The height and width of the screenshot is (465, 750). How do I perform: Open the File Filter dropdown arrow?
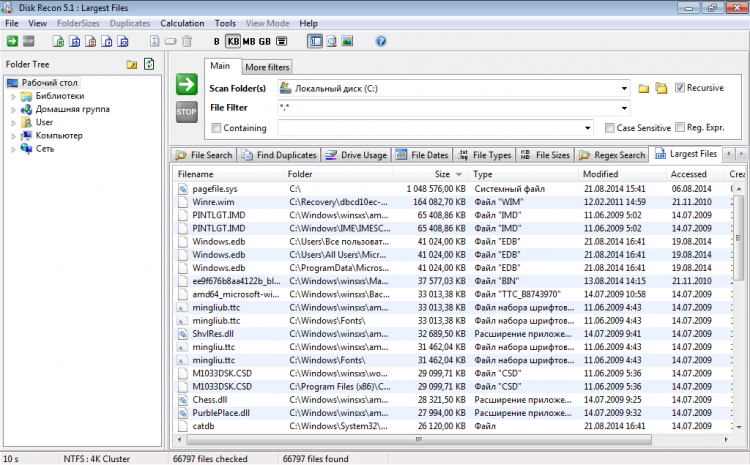pos(624,108)
